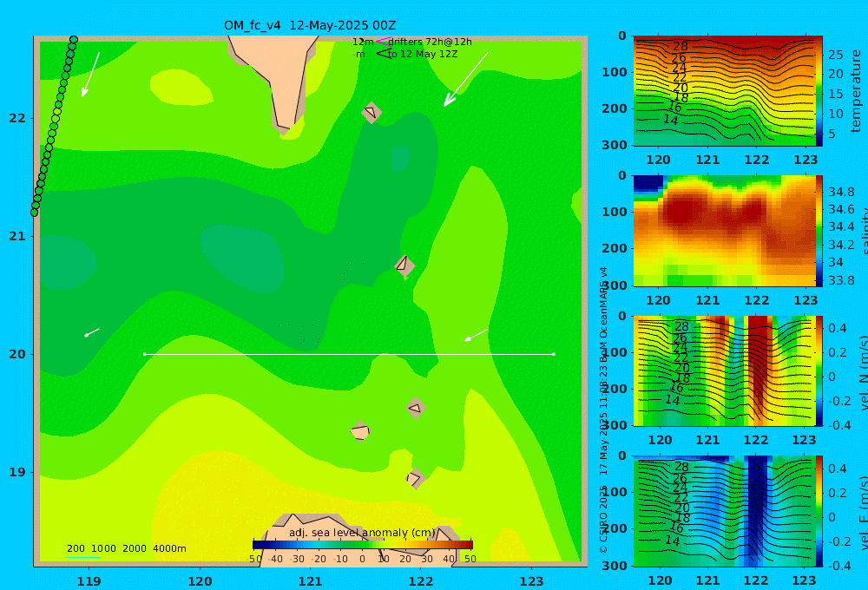Click the magenta drifter arrow legend symbol
This screenshot has width=868, height=590.
click(384, 41)
